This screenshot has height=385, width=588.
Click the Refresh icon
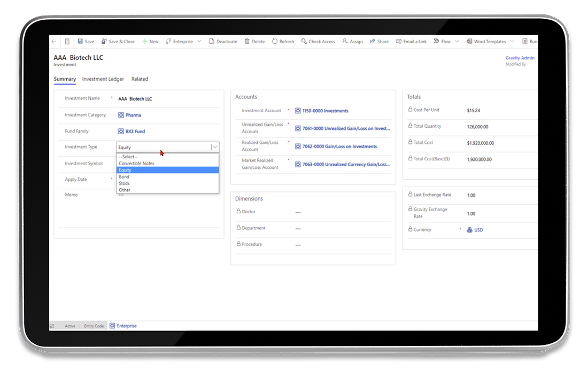[275, 41]
